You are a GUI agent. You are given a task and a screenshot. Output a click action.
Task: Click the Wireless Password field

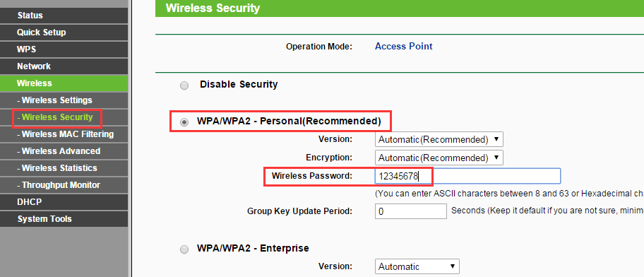pos(467,176)
